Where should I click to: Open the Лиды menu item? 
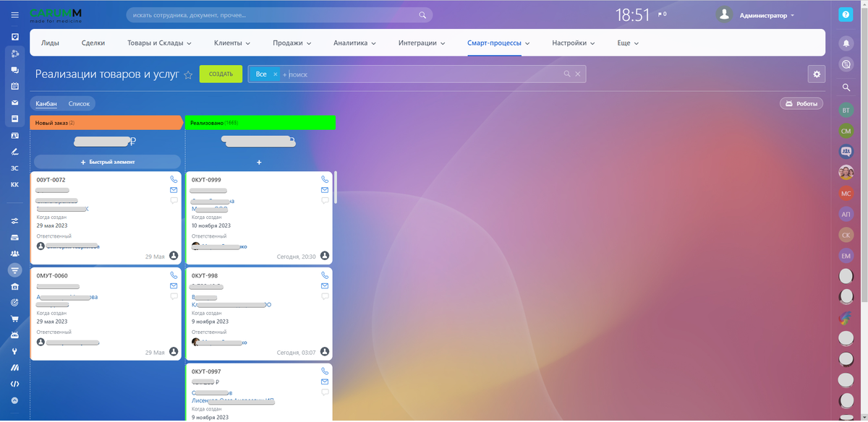point(50,43)
